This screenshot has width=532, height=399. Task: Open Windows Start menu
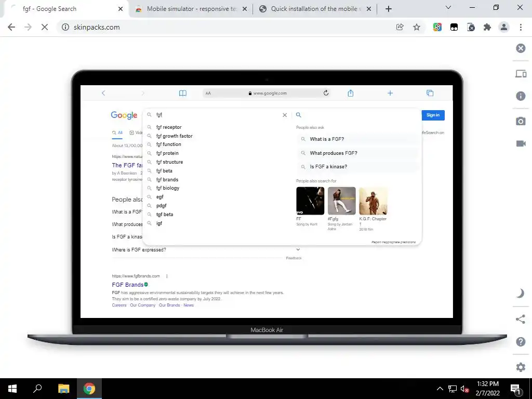pos(12,389)
